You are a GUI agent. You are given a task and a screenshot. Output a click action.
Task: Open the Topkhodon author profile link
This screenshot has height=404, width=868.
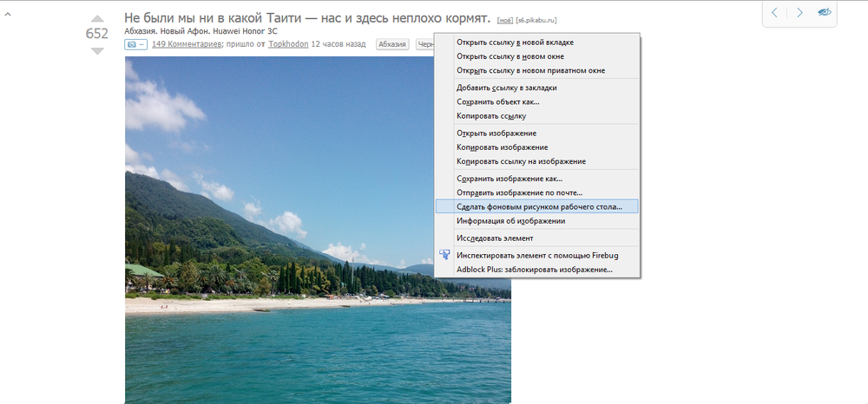(x=287, y=43)
